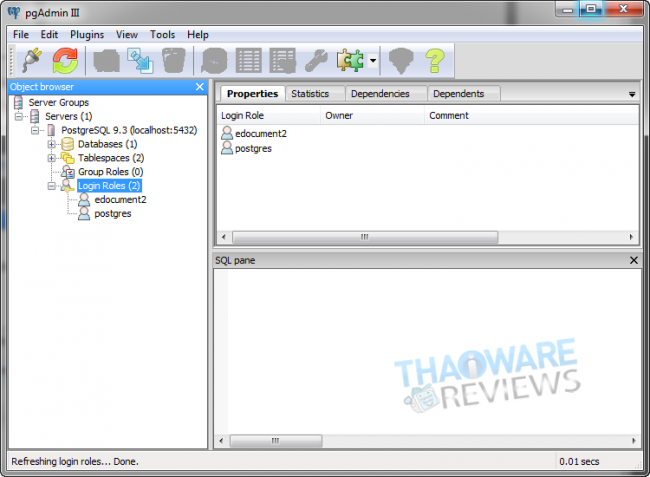This screenshot has width=650, height=477.
Task: Click the Maintenance wrench icon
Action: pyautogui.click(x=316, y=61)
